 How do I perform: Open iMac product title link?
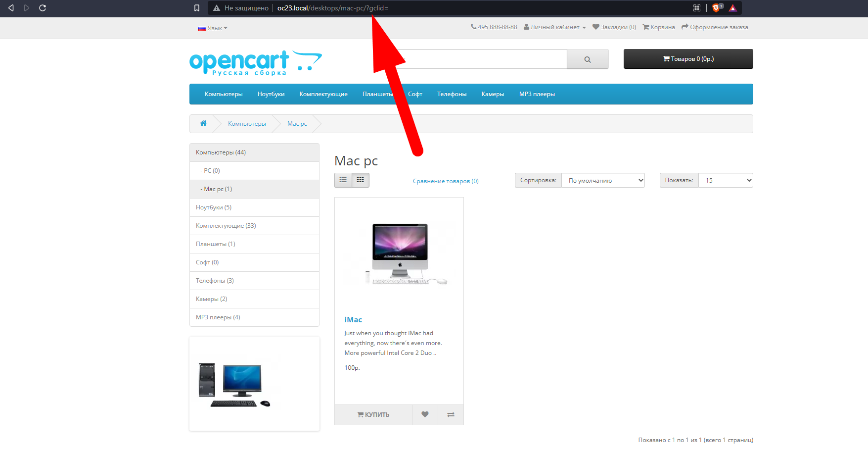(x=353, y=320)
